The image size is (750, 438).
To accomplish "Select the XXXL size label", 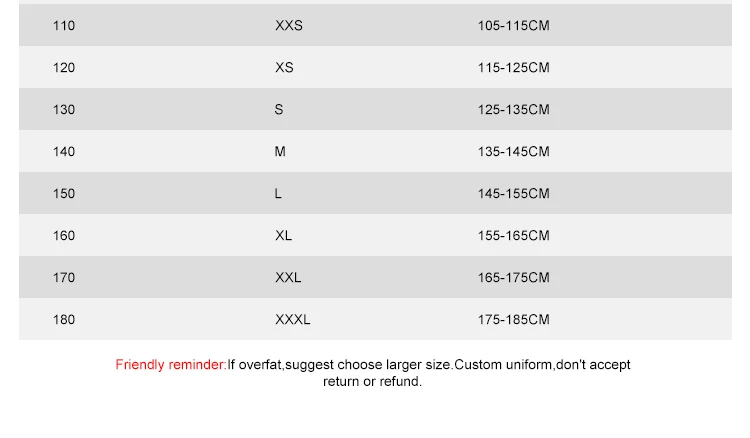I will (x=293, y=319).
